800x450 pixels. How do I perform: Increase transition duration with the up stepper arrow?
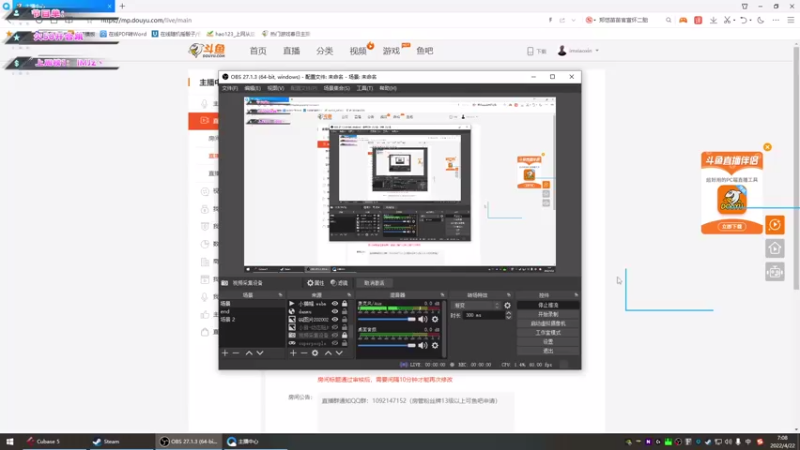click(x=508, y=313)
